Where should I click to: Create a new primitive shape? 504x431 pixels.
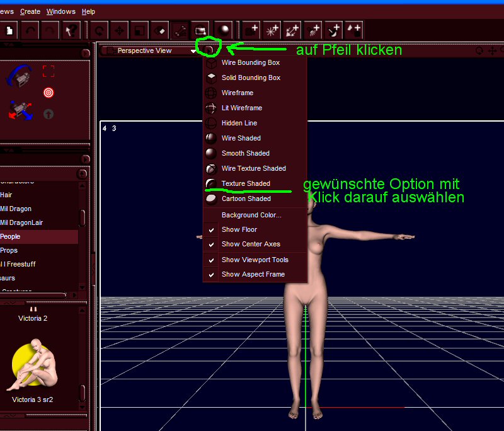pyautogui.click(x=354, y=31)
